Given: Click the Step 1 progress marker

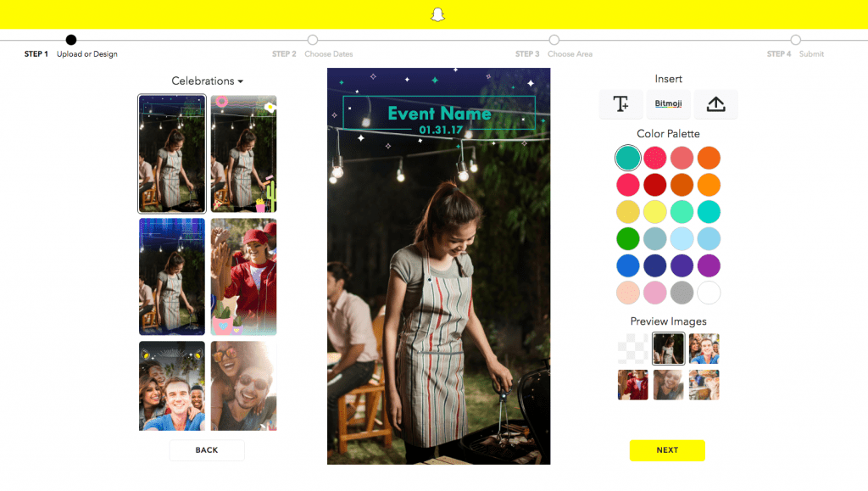Looking at the screenshot, I should coord(71,38).
